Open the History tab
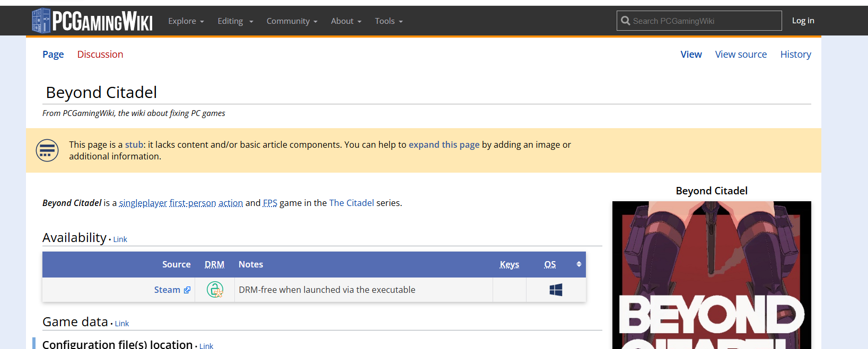The width and height of the screenshot is (868, 349). (796, 55)
